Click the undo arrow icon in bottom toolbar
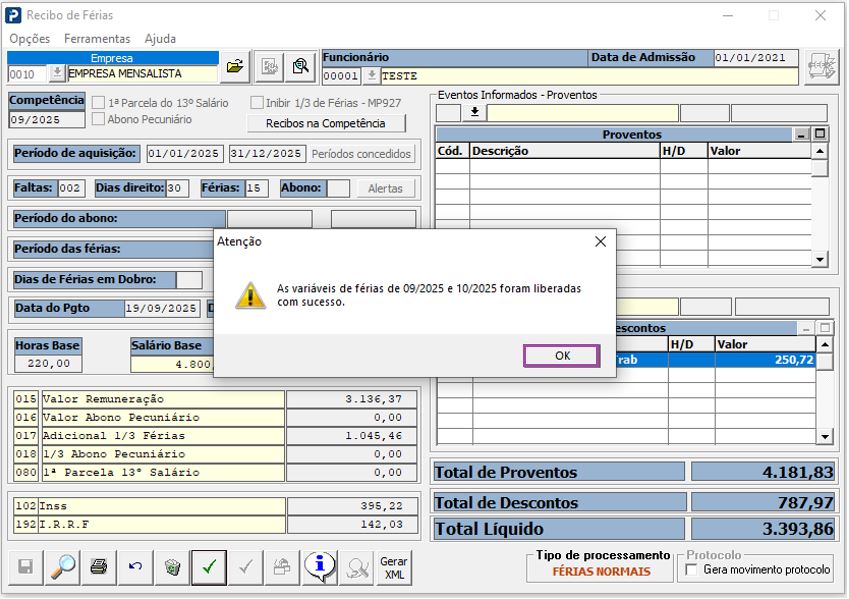The width and height of the screenshot is (849, 599). coord(135,567)
